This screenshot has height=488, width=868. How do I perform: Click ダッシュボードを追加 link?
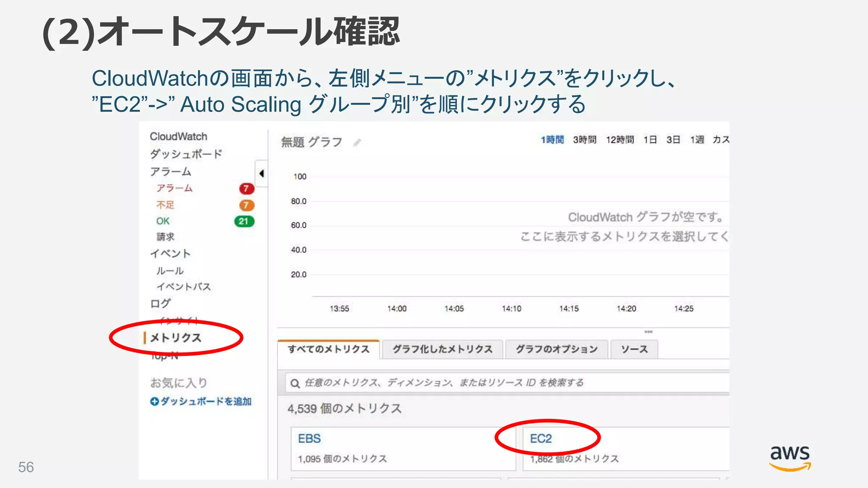[x=206, y=401]
